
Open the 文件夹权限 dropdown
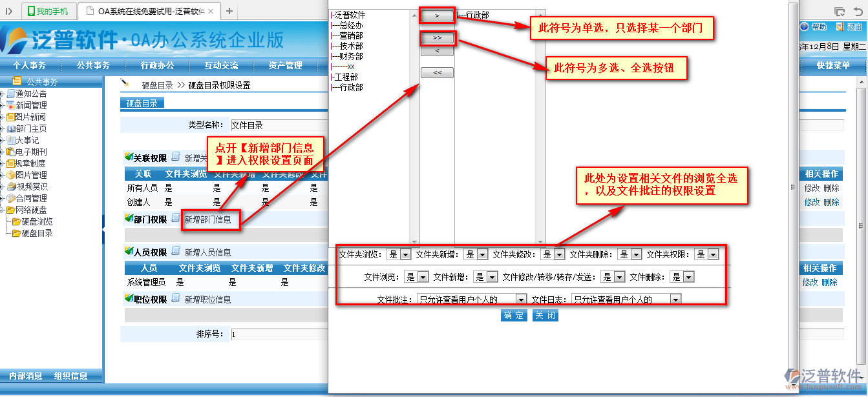point(706,254)
